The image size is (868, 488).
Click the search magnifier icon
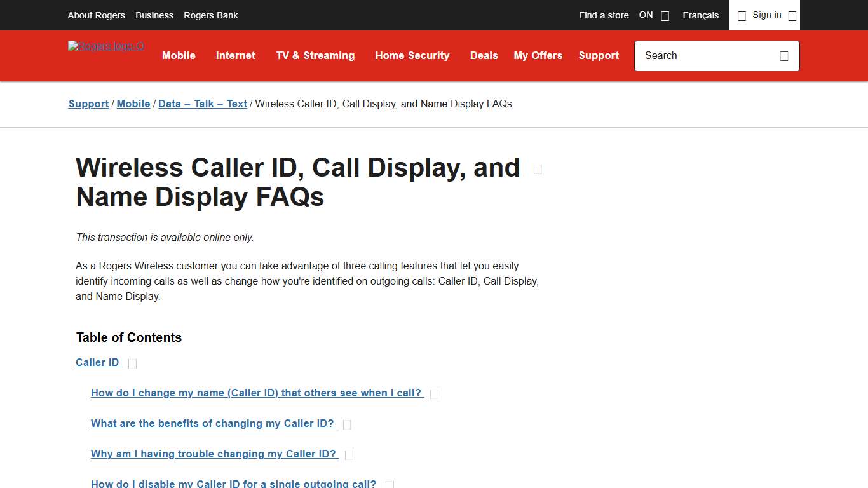click(784, 56)
